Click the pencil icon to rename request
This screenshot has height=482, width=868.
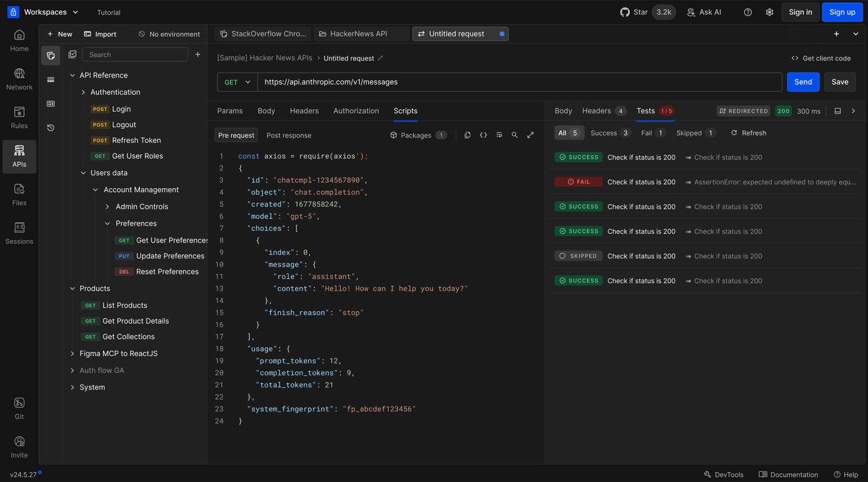pyautogui.click(x=380, y=58)
